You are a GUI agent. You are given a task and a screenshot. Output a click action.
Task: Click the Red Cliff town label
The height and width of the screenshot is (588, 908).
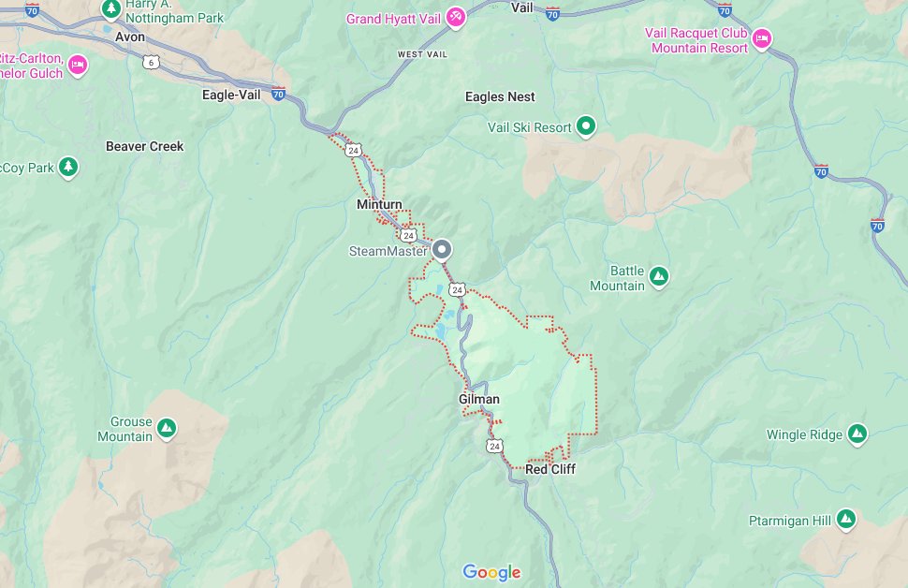pyautogui.click(x=550, y=469)
